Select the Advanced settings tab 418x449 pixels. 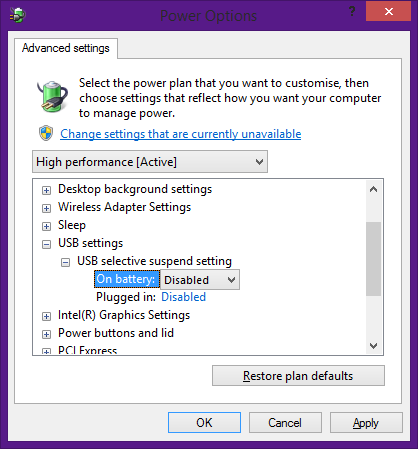point(66,48)
